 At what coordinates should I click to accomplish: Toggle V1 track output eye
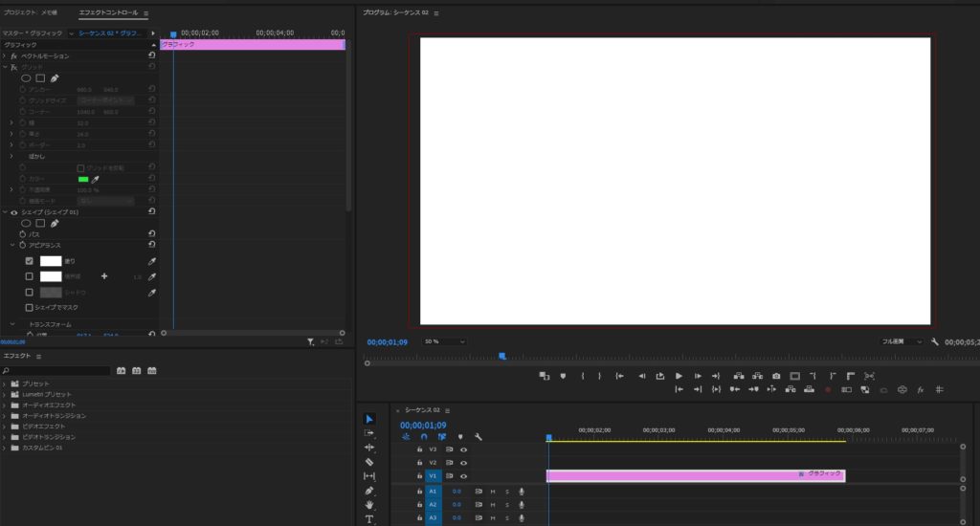(464, 476)
